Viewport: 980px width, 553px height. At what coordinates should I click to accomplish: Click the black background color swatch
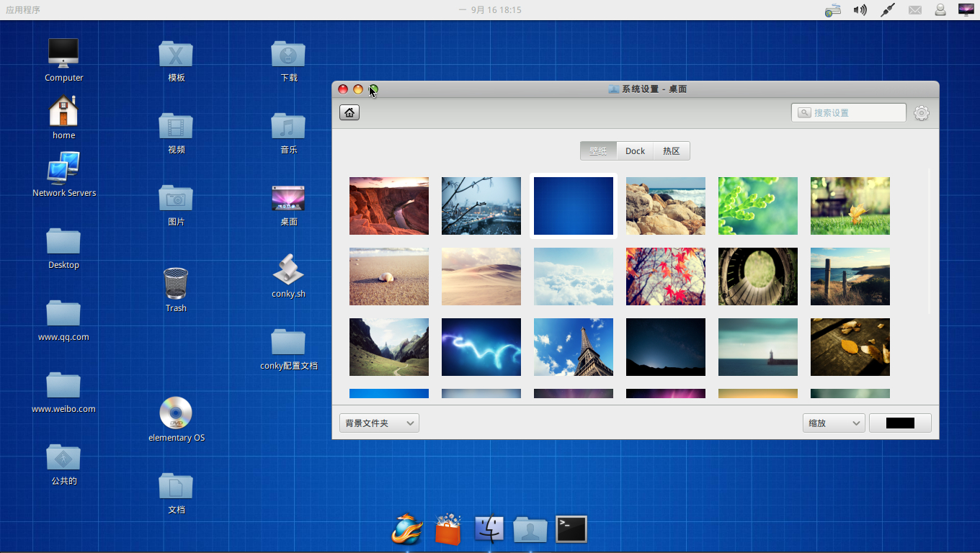[x=900, y=423]
